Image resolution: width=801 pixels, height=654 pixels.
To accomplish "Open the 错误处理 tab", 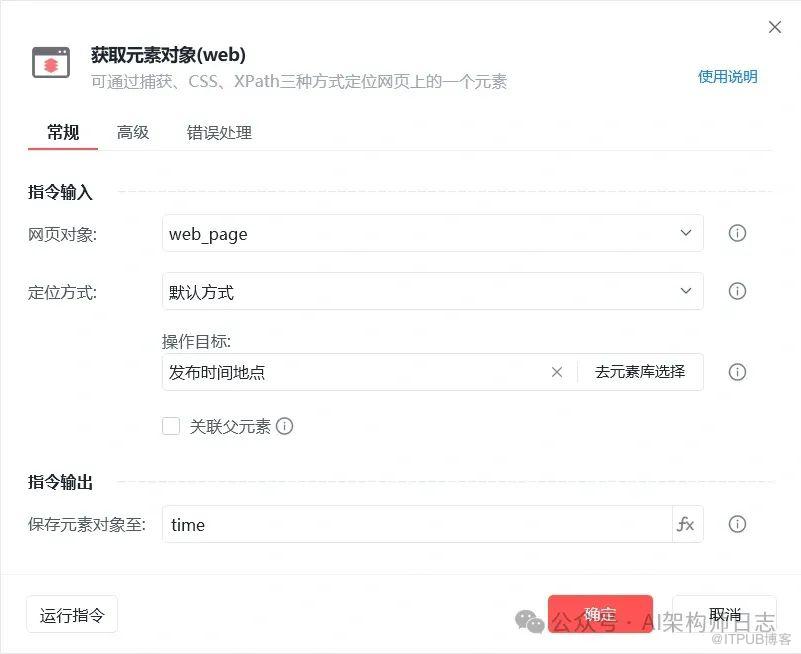I will point(219,132).
